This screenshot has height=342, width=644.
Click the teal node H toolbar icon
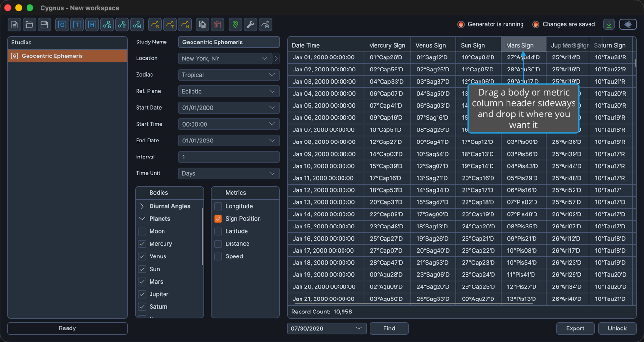(137, 25)
